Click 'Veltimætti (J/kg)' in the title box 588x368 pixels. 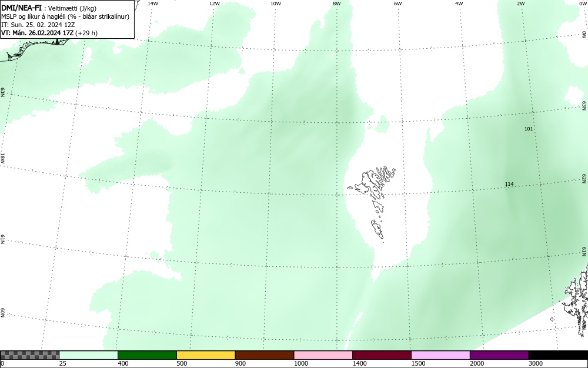click(x=72, y=8)
